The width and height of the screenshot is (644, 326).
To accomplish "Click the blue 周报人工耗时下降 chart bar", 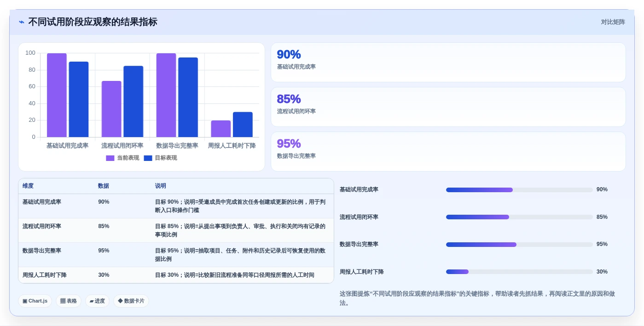I will click(x=243, y=125).
